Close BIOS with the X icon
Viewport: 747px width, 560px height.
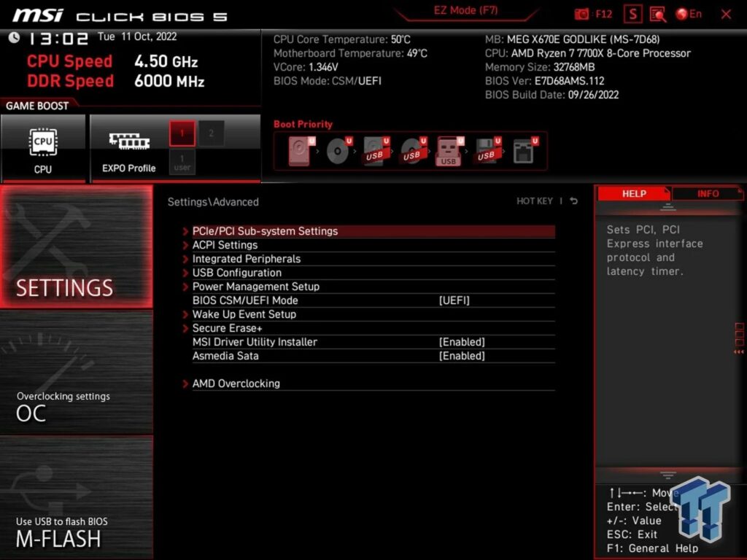(726, 15)
